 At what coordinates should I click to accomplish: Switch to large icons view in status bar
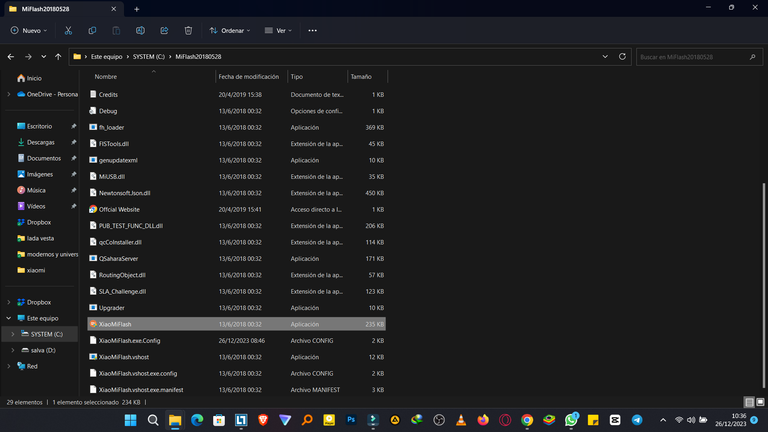[x=760, y=402]
